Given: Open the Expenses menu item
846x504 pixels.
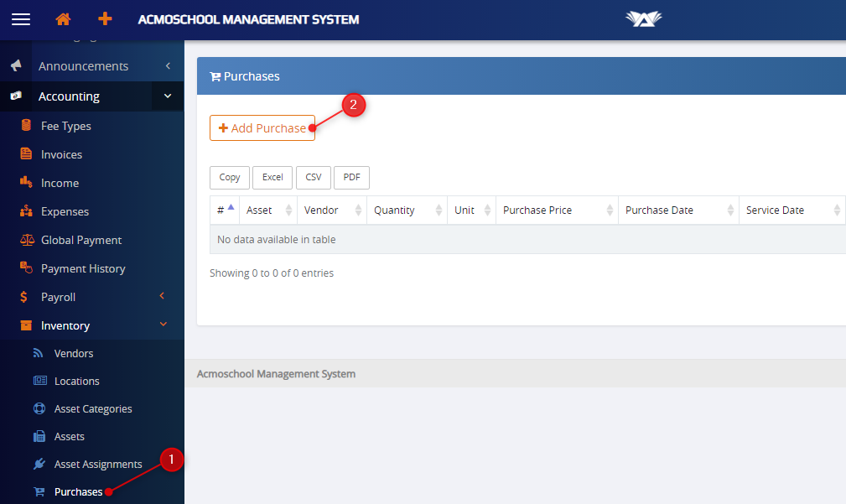Looking at the screenshot, I should tap(65, 211).
